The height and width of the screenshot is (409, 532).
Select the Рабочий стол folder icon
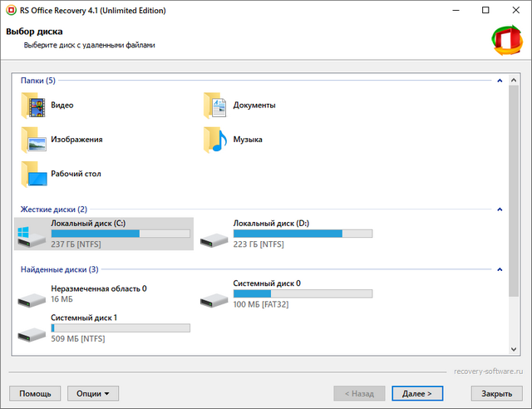click(x=33, y=174)
